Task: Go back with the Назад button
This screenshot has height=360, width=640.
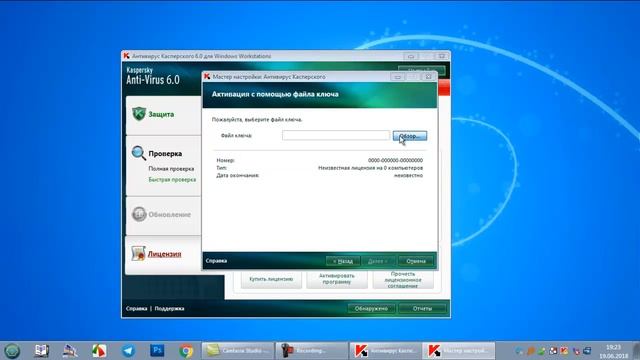Action: tap(343, 261)
